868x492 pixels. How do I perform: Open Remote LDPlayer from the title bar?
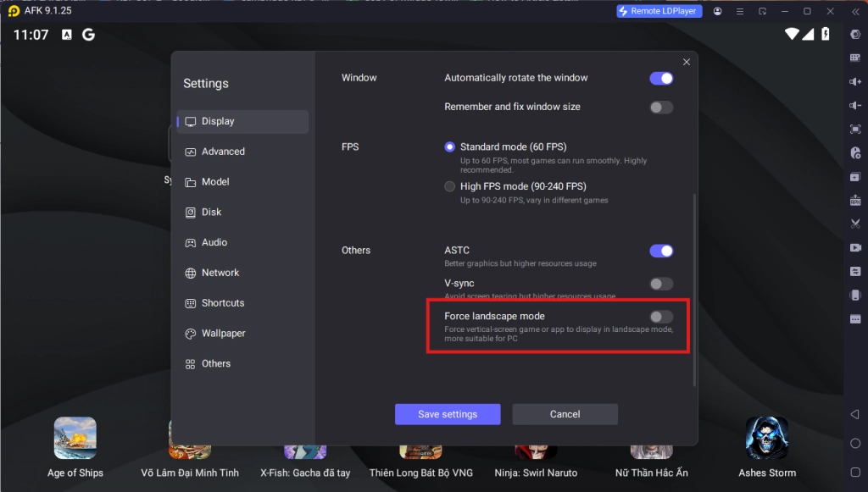click(x=659, y=11)
